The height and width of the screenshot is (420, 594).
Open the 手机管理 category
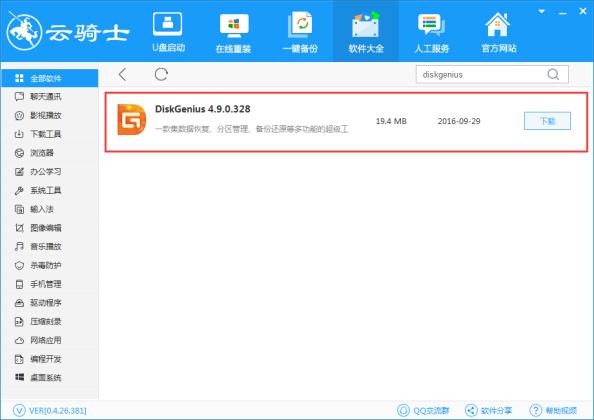click(x=49, y=284)
